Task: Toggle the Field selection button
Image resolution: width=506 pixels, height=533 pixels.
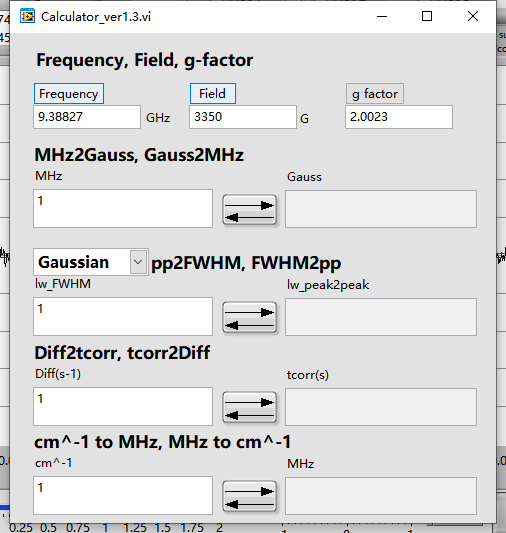Action: (x=213, y=93)
